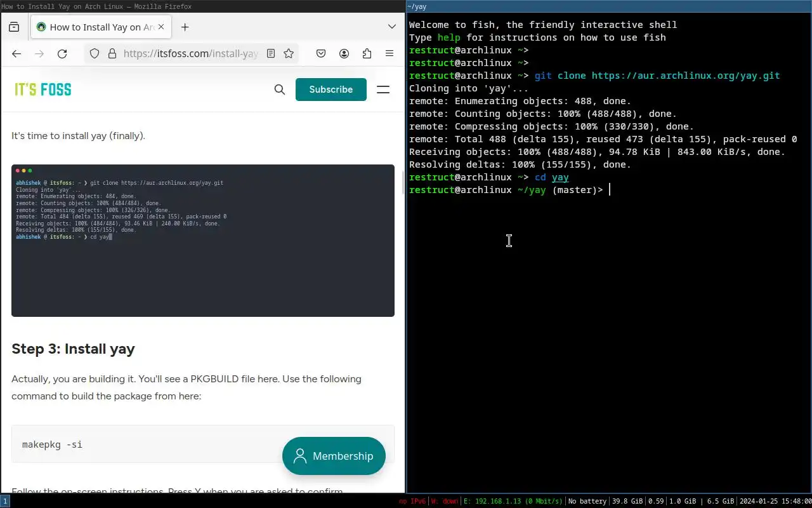
Task: Click the date and time 2024-01-25
Action: point(775,501)
